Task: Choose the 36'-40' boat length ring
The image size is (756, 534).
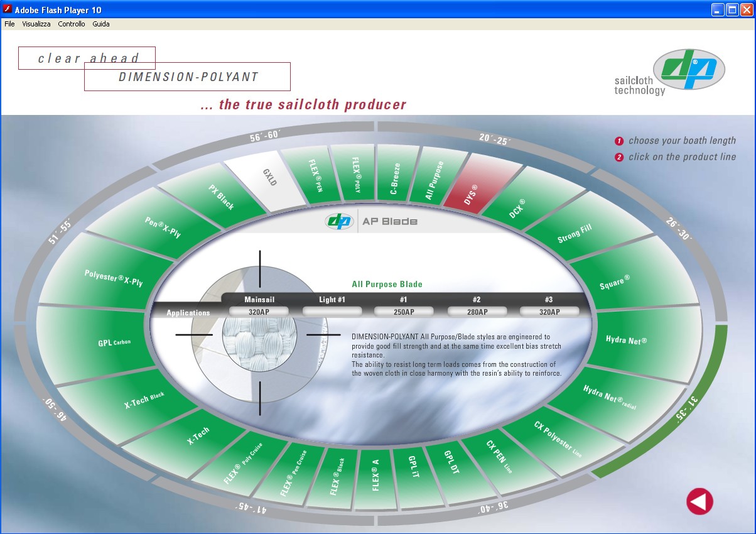Action: coord(493,506)
